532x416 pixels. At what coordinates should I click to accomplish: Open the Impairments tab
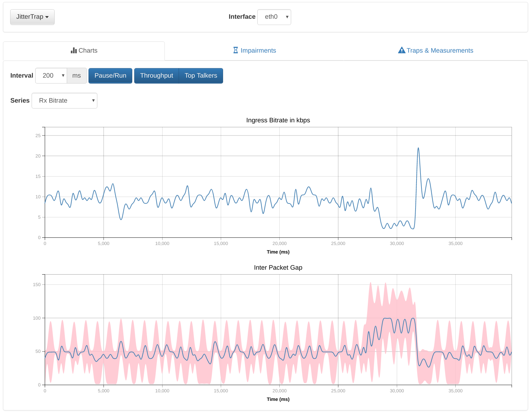pos(254,51)
